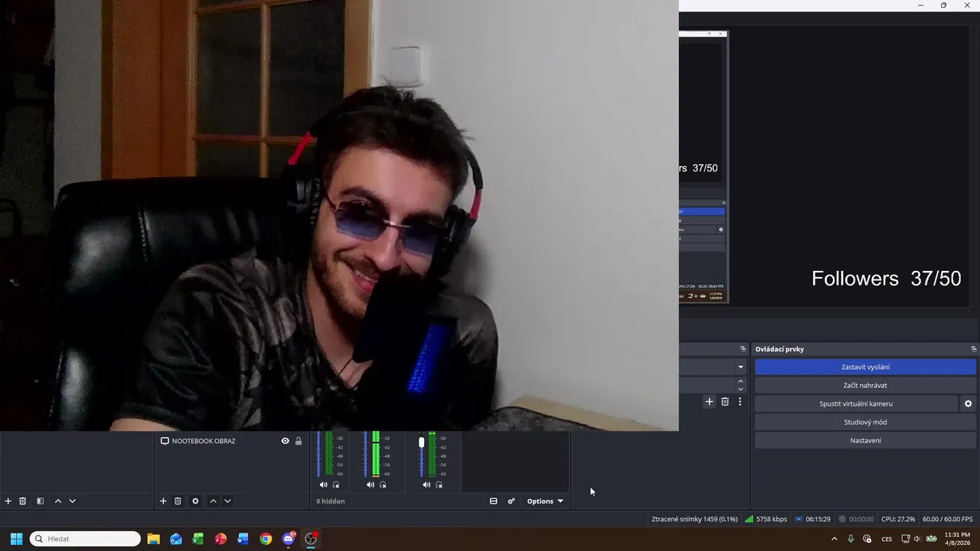Hide the NOOTEBOOK OBRAZ source via eye icon

tap(286, 441)
